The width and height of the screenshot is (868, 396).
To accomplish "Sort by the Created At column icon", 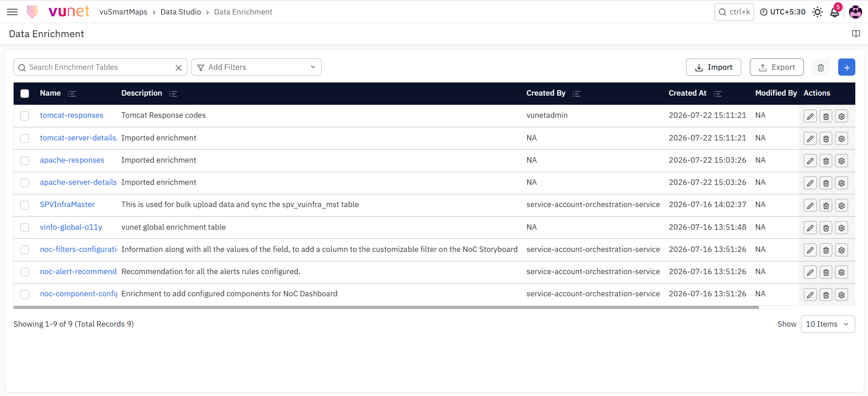I will [717, 93].
